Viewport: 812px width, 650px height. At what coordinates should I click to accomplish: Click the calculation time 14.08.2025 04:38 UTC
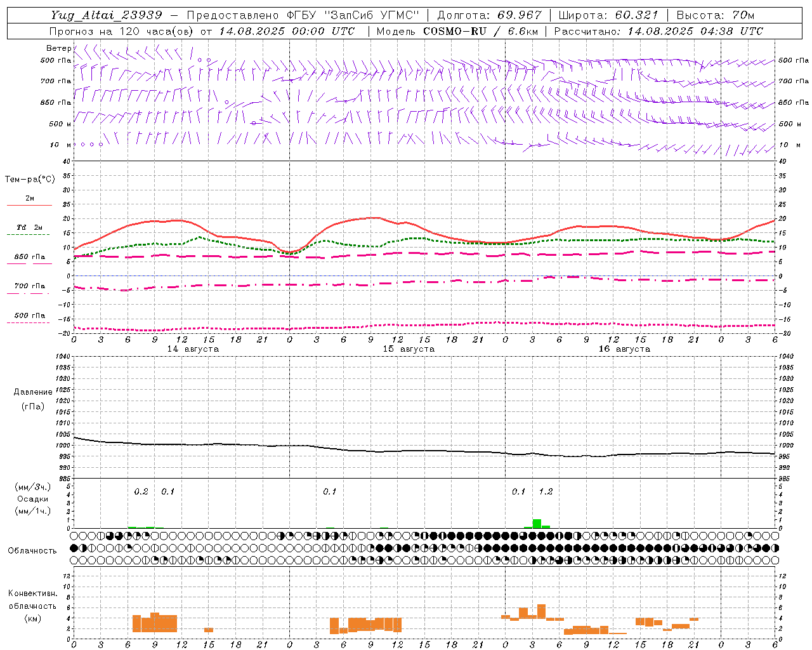point(695,31)
